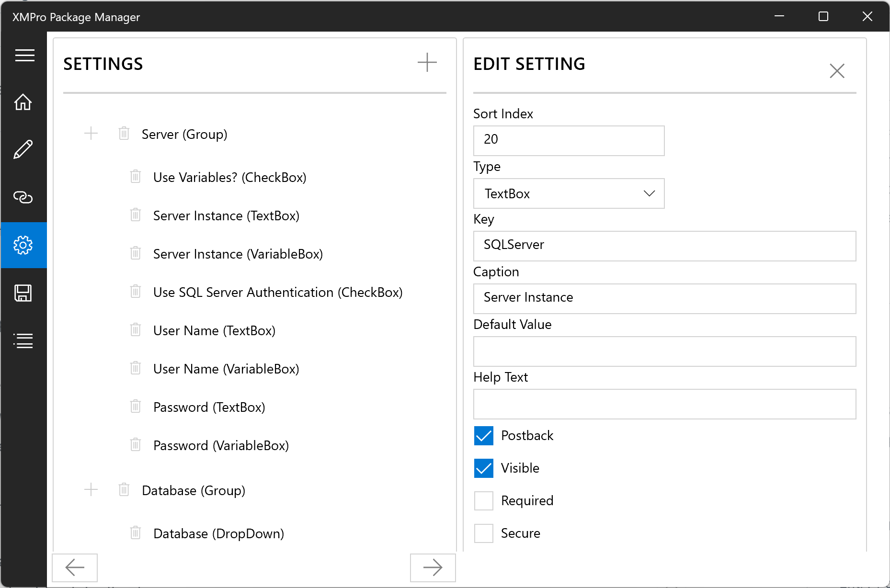Click the next arrow button

tap(433, 567)
